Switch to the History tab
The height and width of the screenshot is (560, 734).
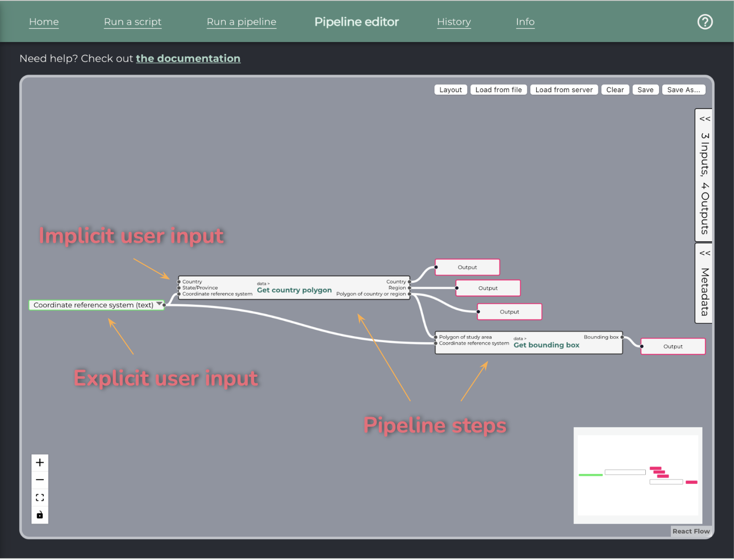pyautogui.click(x=454, y=21)
